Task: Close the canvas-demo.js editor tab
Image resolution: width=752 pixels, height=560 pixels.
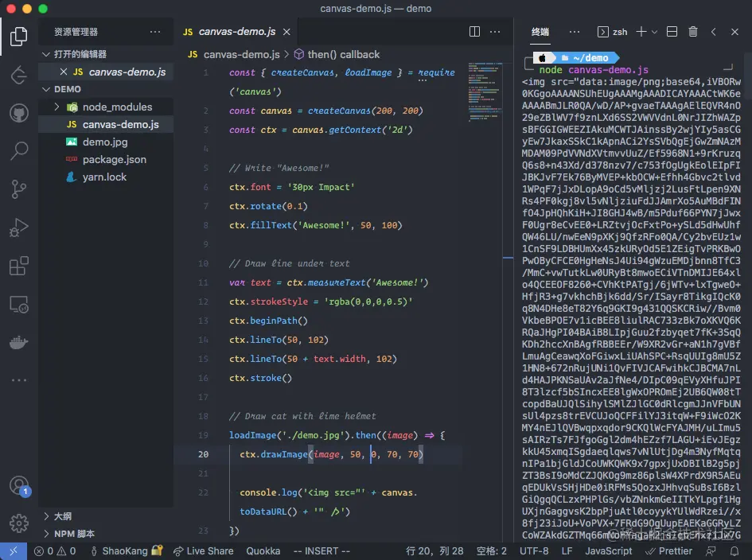Action: coord(286,32)
